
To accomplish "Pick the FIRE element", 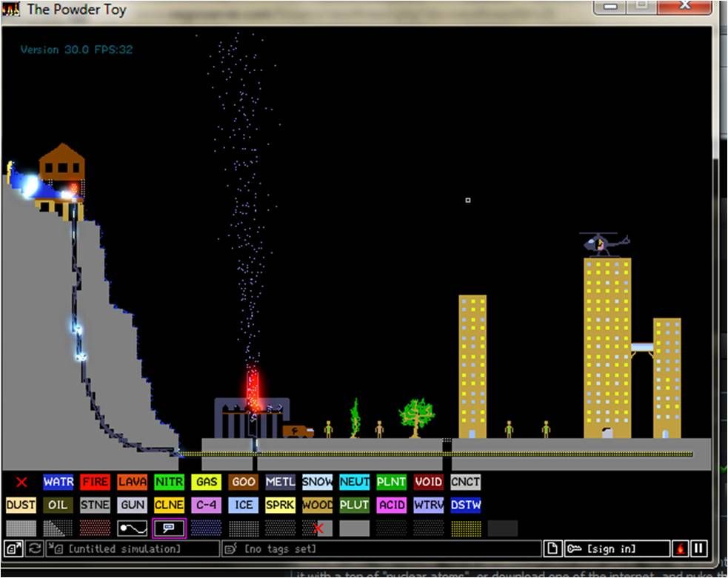I will (96, 482).
